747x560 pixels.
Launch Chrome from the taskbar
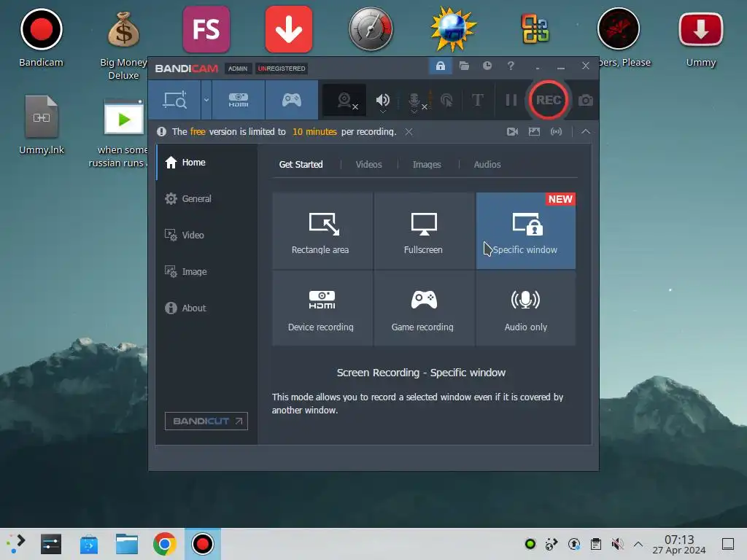[x=164, y=544]
